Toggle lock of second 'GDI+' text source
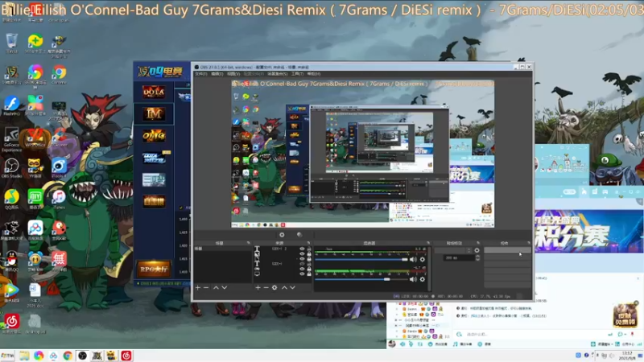This screenshot has height=362, width=644. click(x=309, y=264)
